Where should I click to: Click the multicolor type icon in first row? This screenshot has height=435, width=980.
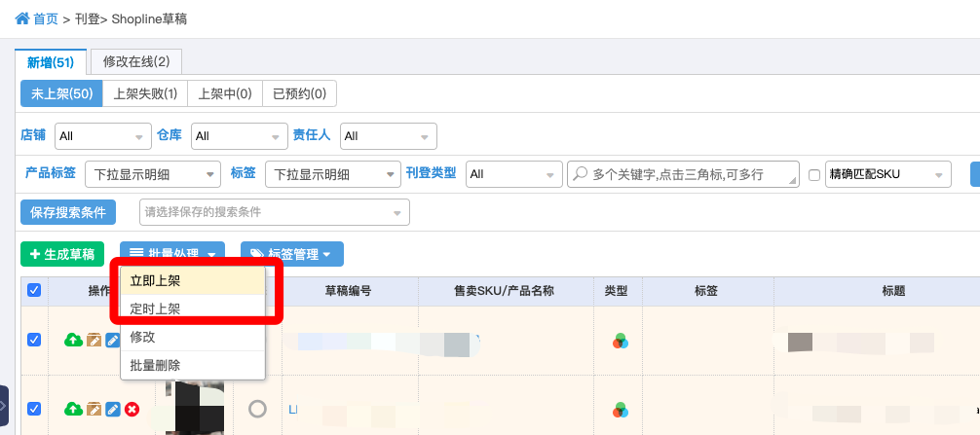620,341
